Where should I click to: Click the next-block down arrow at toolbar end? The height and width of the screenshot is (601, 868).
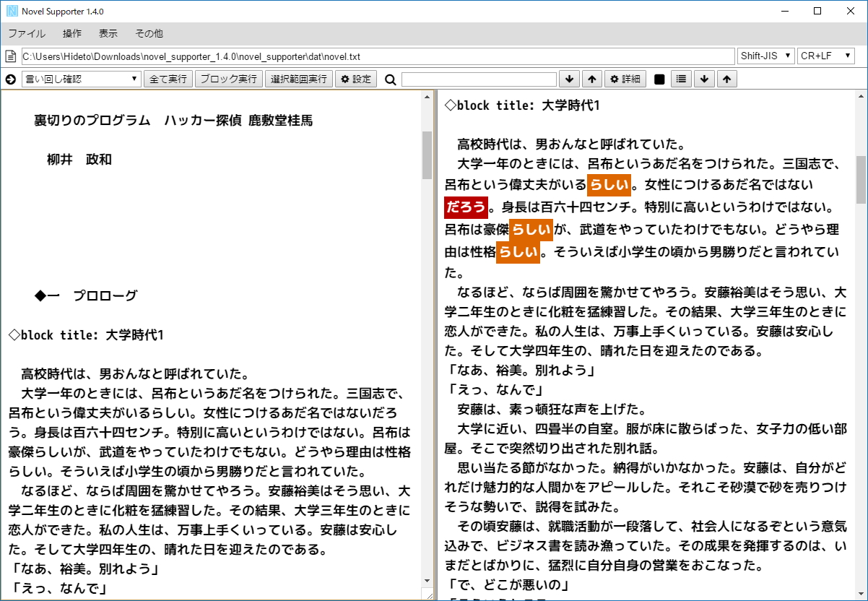704,79
